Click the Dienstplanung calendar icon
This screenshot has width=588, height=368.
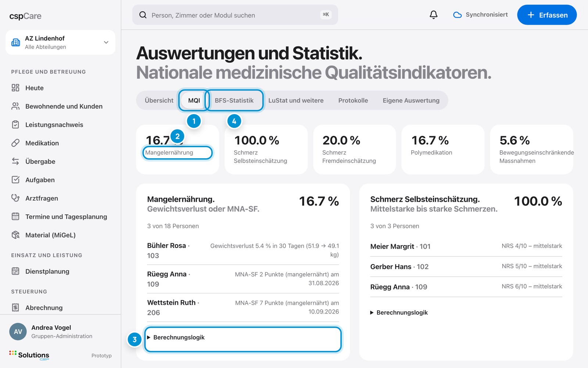tap(15, 271)
